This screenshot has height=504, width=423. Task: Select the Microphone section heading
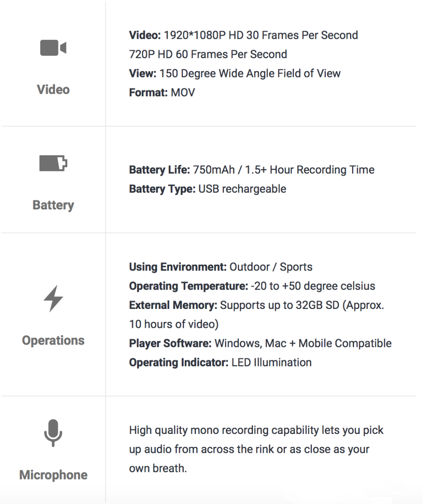point(53,475)
